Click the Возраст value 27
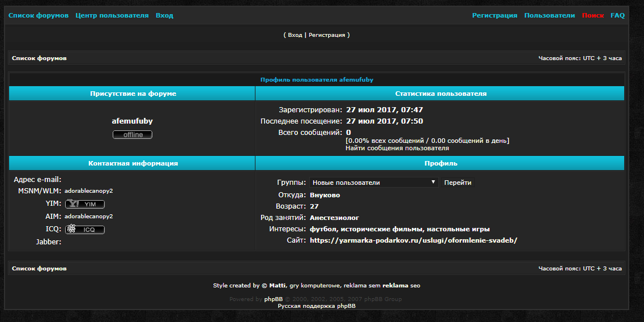Image resolution: width=644 pixels, height=322 pixels. (x=314, y=206)
